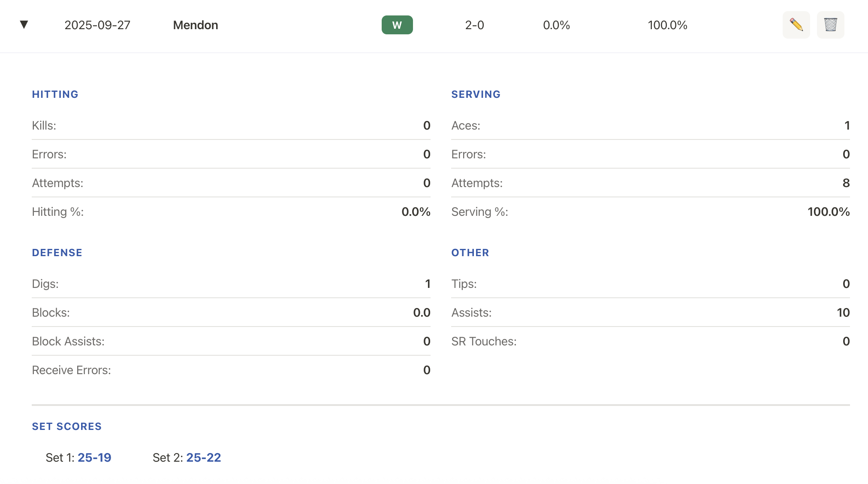Select the SET SCORES heading
868x484 pixels.
[66, 426]
